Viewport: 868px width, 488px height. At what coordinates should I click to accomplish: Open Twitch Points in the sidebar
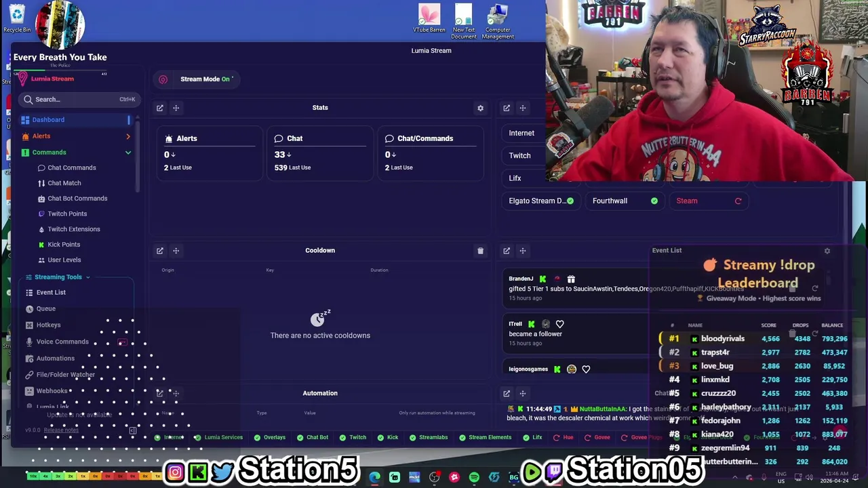66,214
